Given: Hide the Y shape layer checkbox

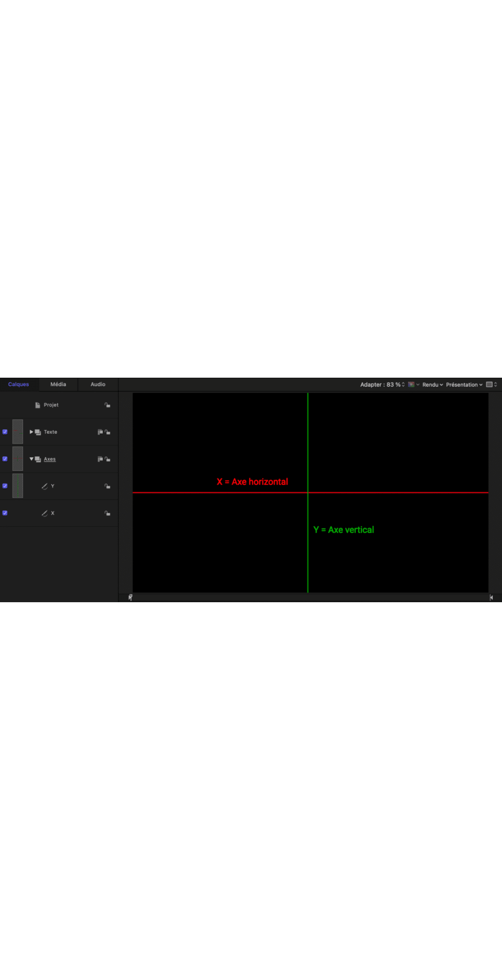Looking at the screenshot, I should click(5, 486).
